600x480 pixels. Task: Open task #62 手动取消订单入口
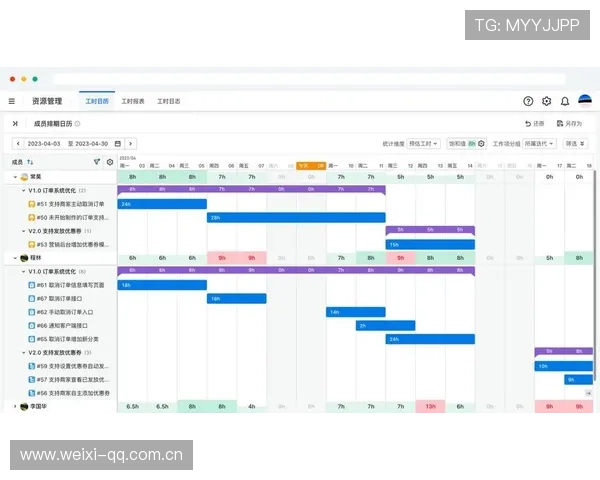coord(65,312)
